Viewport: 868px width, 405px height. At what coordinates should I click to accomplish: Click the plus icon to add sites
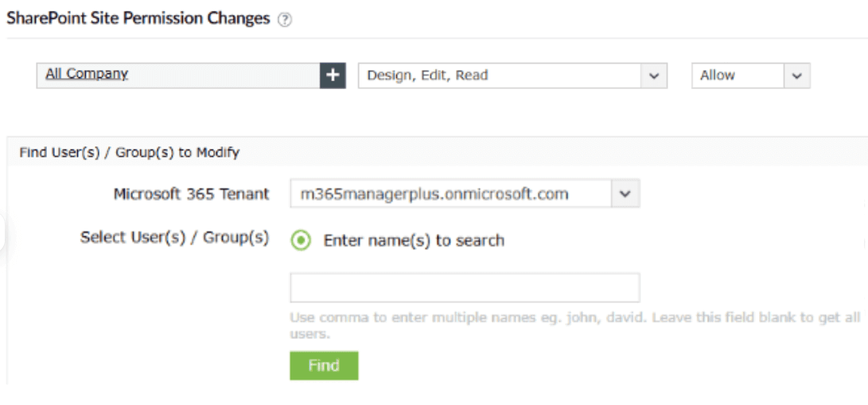pos(333,76)
